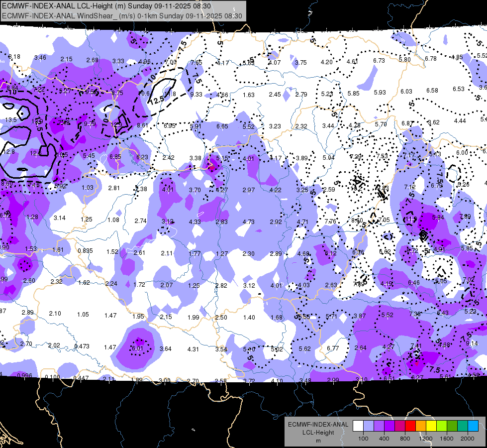Click the legend tick label 1200

tap(425, 439)
